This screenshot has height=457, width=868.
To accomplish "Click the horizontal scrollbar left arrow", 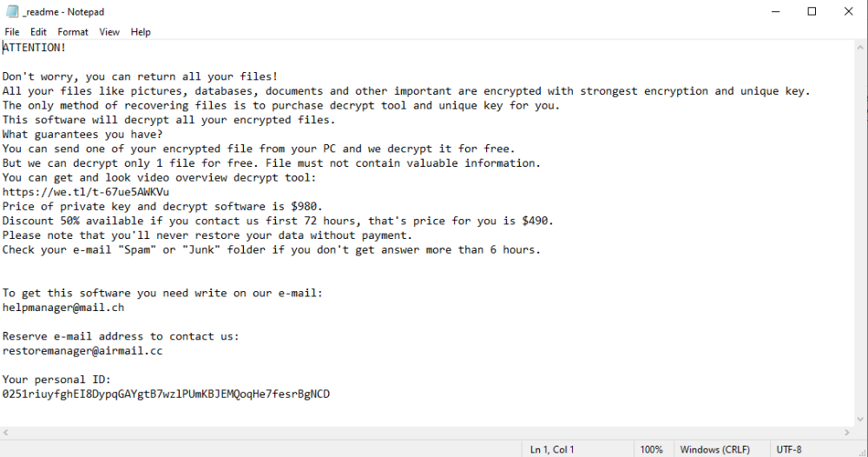I will [6, 433].
